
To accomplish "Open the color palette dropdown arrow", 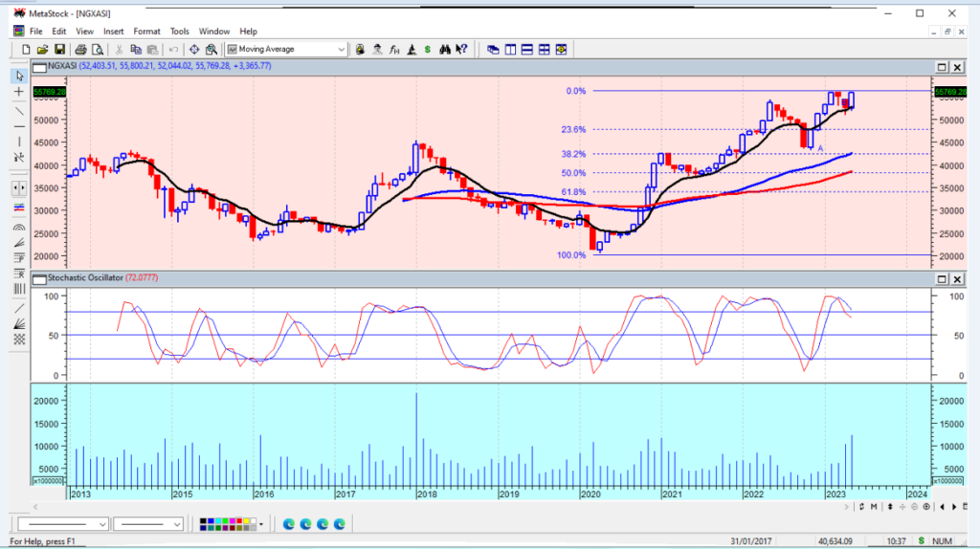I will coord(261,523).
